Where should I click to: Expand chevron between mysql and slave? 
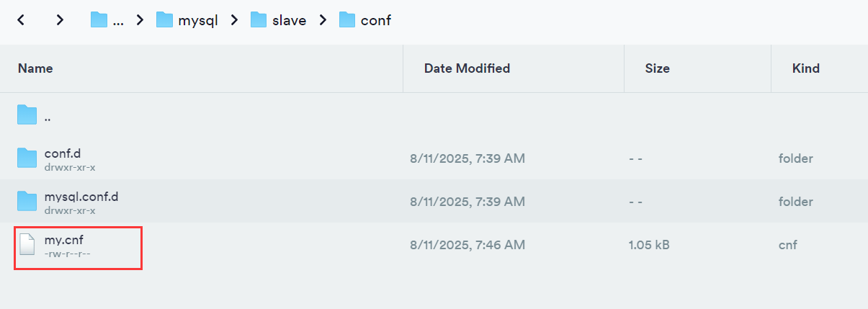coord(234,20)
